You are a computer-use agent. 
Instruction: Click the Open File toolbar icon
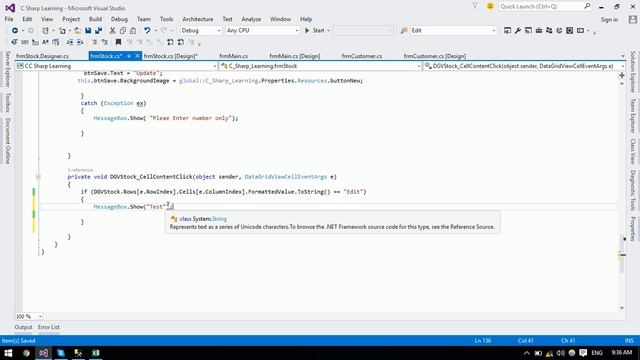pyautogui.click(x=77, y=31)
